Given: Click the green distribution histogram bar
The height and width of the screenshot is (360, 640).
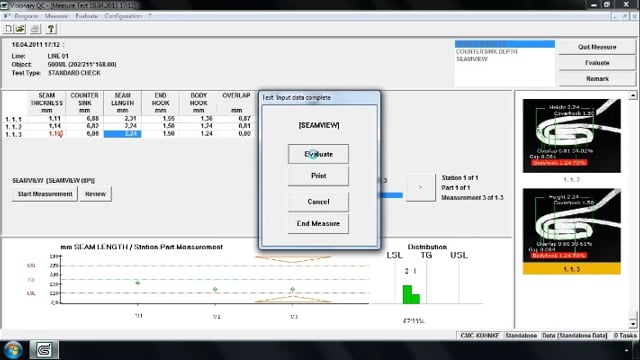Looking at the screenshot, I should pos(411,294).
